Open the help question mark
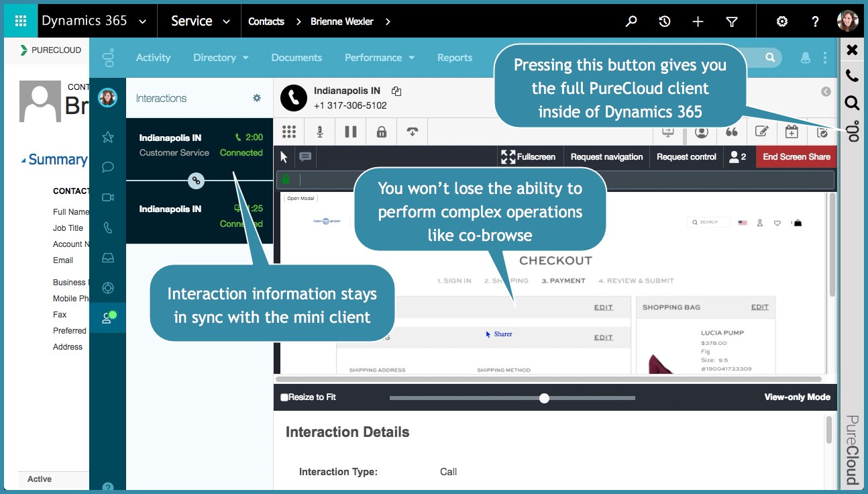 [815, 21]
